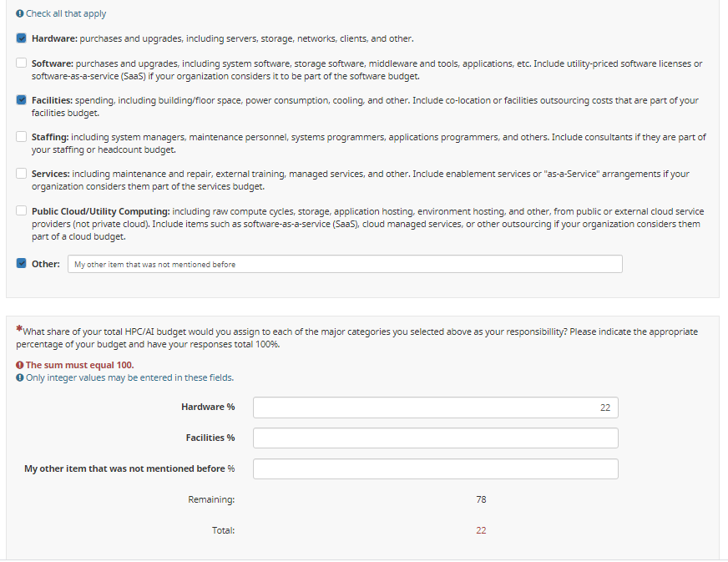Screen dimensions: 728x562
Task: Check the Public Cloud/Utility Computing box
Action: click(x=22, y=211)
